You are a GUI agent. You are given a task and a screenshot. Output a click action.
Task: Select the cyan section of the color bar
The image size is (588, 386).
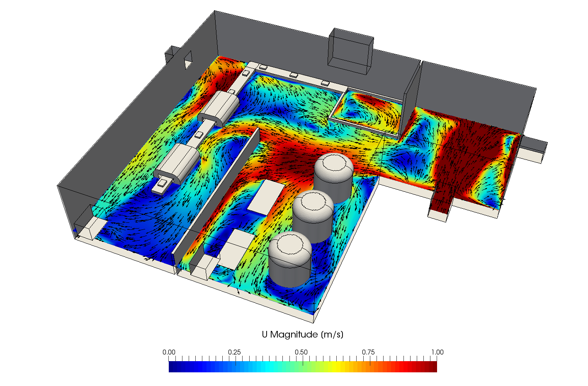(270, 367)
